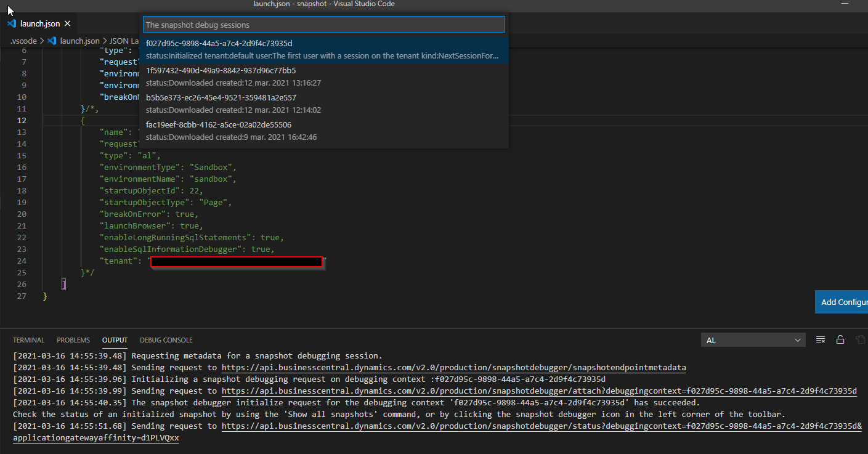Follow the applicationgatewayaffinity link
Viewport: 868px width, 454px height.
point(95,437)
